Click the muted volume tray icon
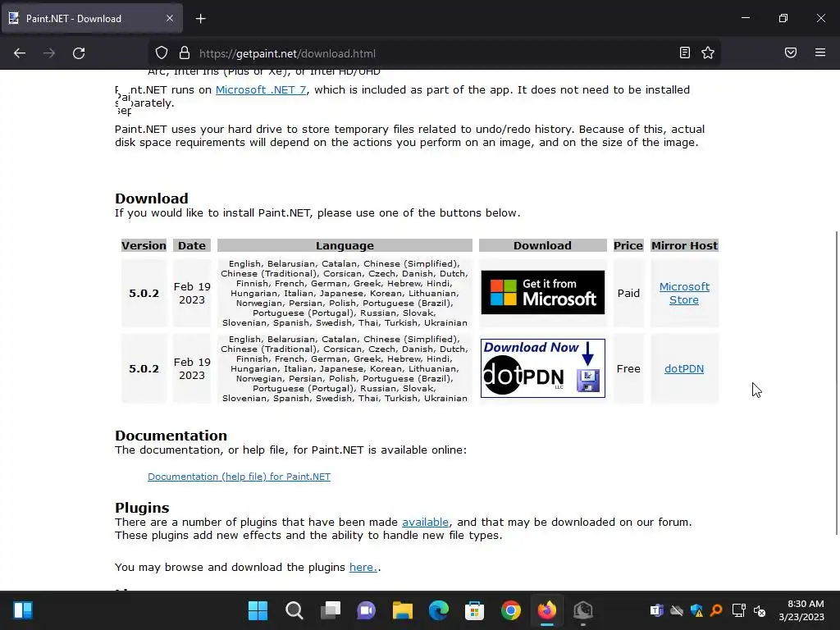The width and height of the screenshot is (840, 630). [759, 610]
